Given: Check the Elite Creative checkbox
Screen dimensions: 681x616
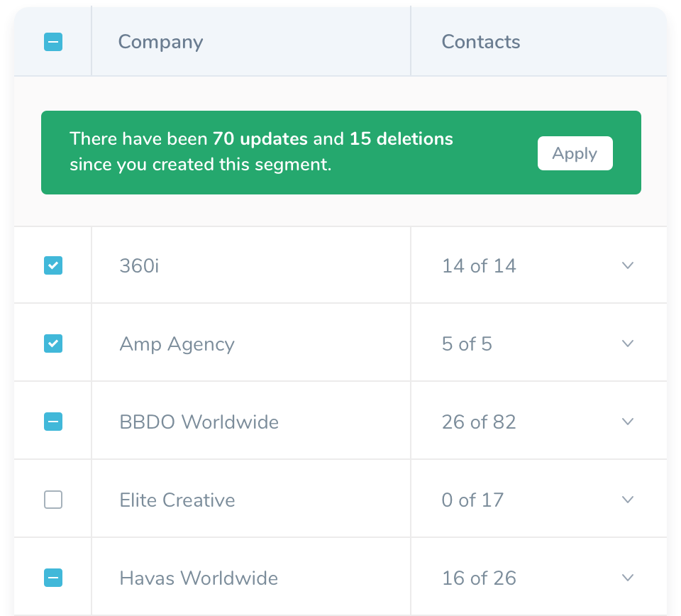Looking at the screenshot, I should pyautogui.click(x=53, y=500).
